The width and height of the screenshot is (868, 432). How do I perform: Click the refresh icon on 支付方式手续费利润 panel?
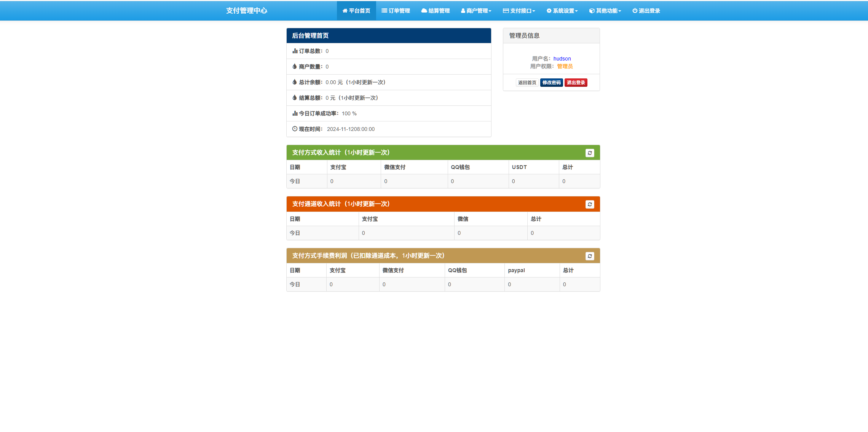pyautogui.click(x=590, y=256)
